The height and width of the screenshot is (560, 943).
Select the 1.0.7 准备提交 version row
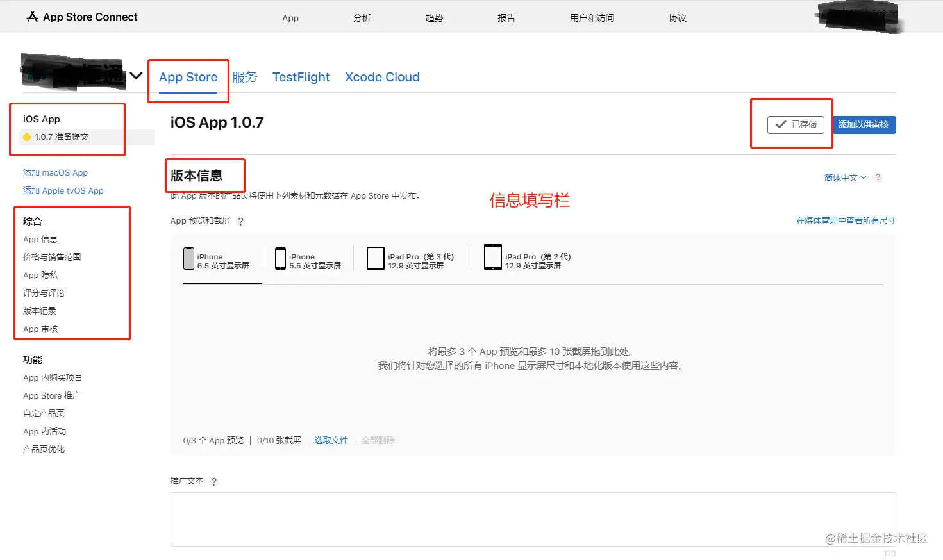click(87, 137)
